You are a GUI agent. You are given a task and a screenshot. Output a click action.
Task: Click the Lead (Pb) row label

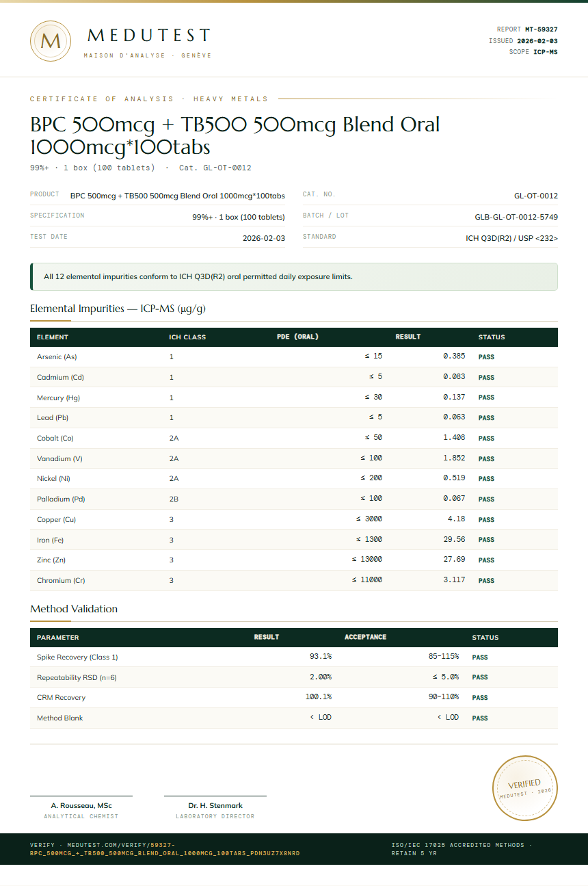[53, 417]
